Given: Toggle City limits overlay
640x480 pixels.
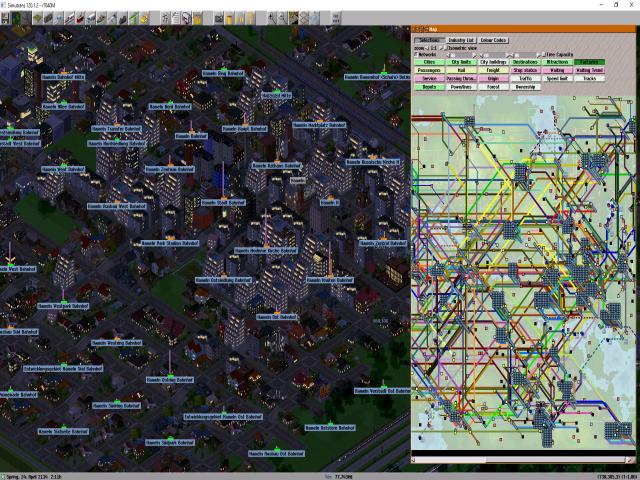Looking at the screenshot, I should [x=461, y=62].
